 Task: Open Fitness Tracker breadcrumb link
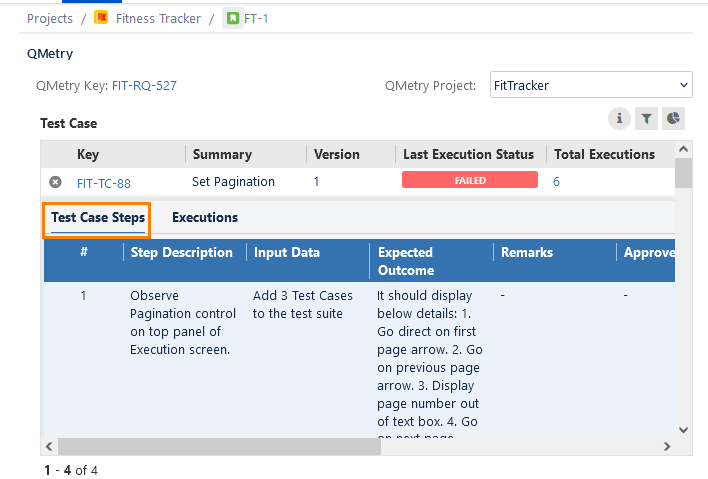pos(158,19)
